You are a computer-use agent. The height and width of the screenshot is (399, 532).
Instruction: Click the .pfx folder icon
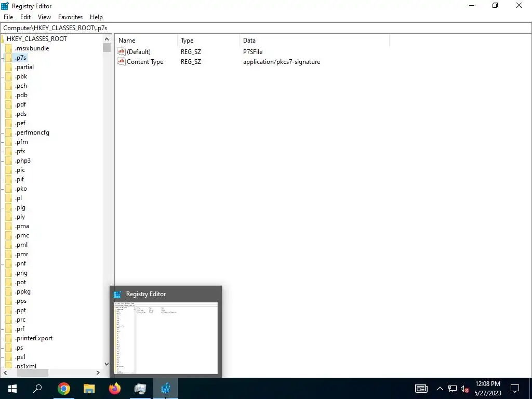click(8, 151)
